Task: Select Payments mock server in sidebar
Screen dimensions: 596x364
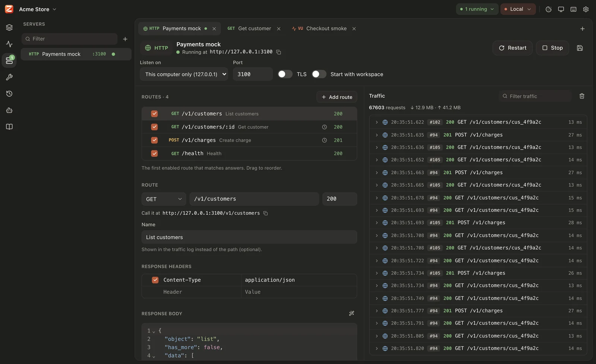Action: click(x=76, y=54)
